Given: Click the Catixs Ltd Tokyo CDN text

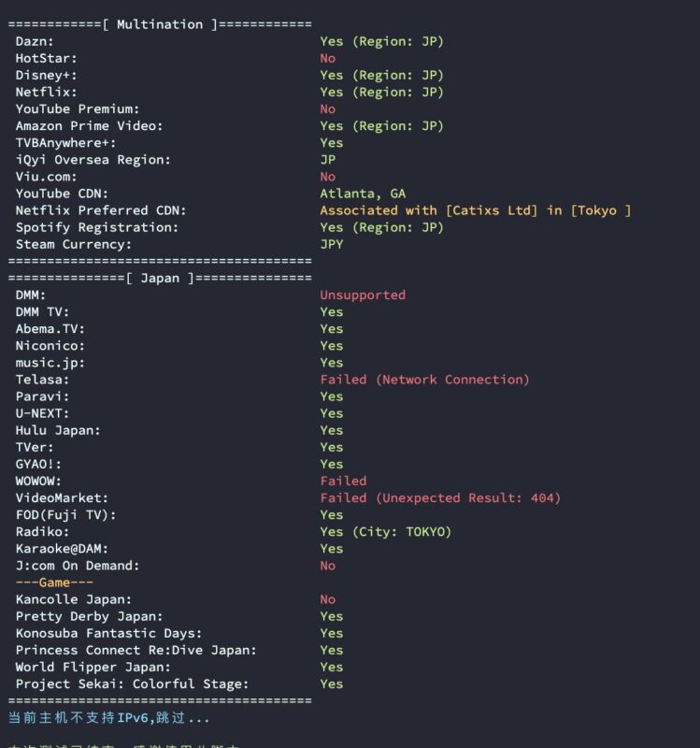Looking at the screenshot, I should point(475,210).
